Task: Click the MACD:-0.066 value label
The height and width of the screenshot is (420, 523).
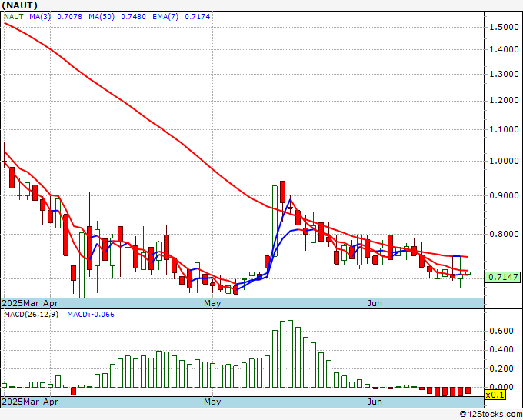Action: click(x=91, y=315)
